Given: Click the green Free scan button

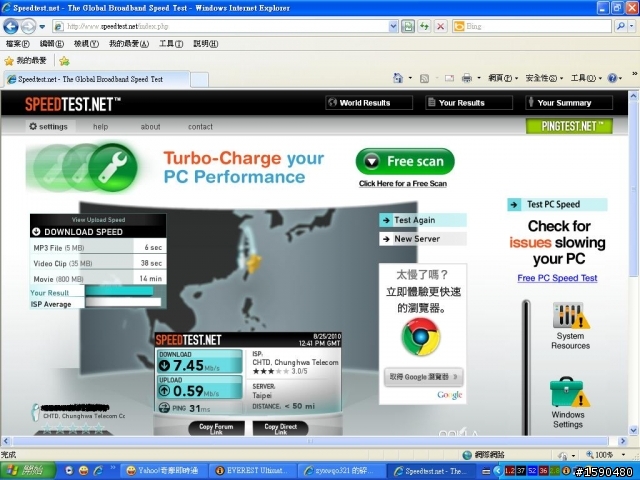Looking at the screenshot, I should (405, 161).
